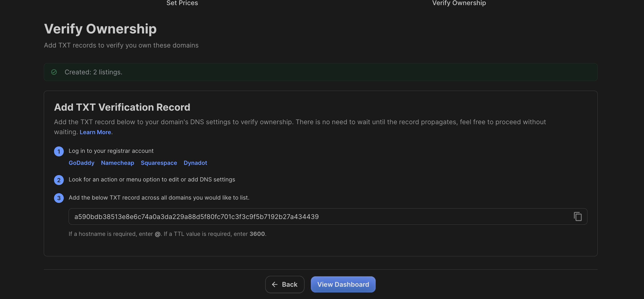Open the Namecheap registrar link

pyautogui.click(x=117, y=163)
